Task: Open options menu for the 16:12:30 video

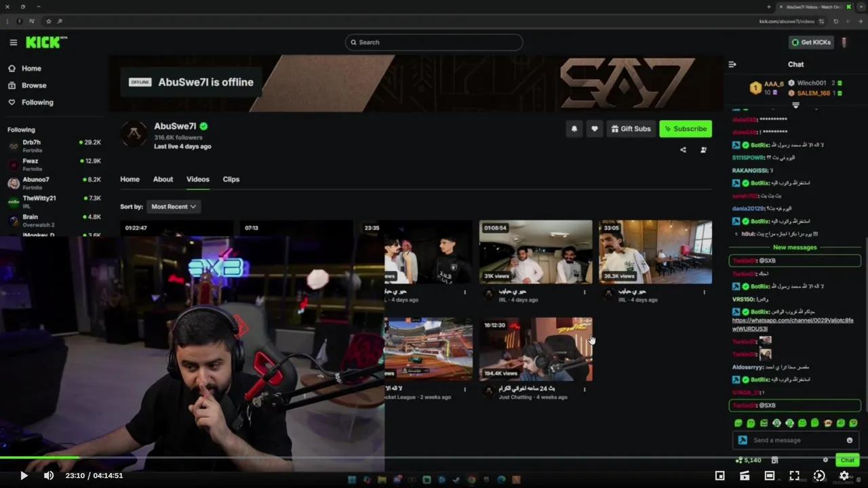Action: [585, 389]
